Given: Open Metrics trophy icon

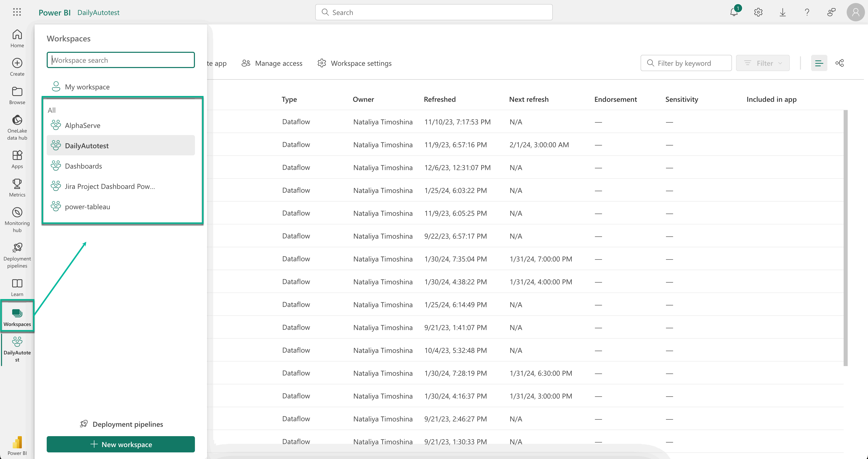Looking at the screenshot, I should click(17, 187).
